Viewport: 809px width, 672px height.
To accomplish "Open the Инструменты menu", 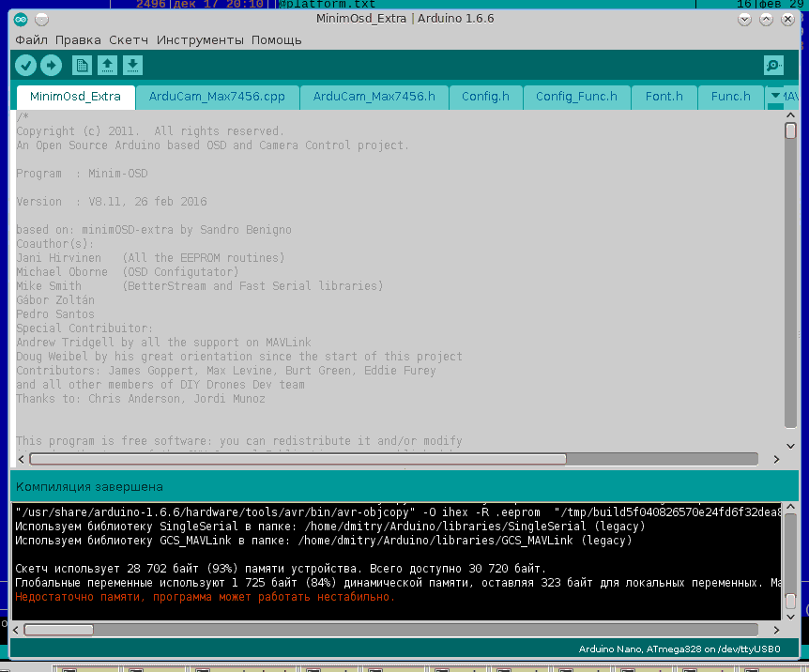I will [x=200, y=40].
